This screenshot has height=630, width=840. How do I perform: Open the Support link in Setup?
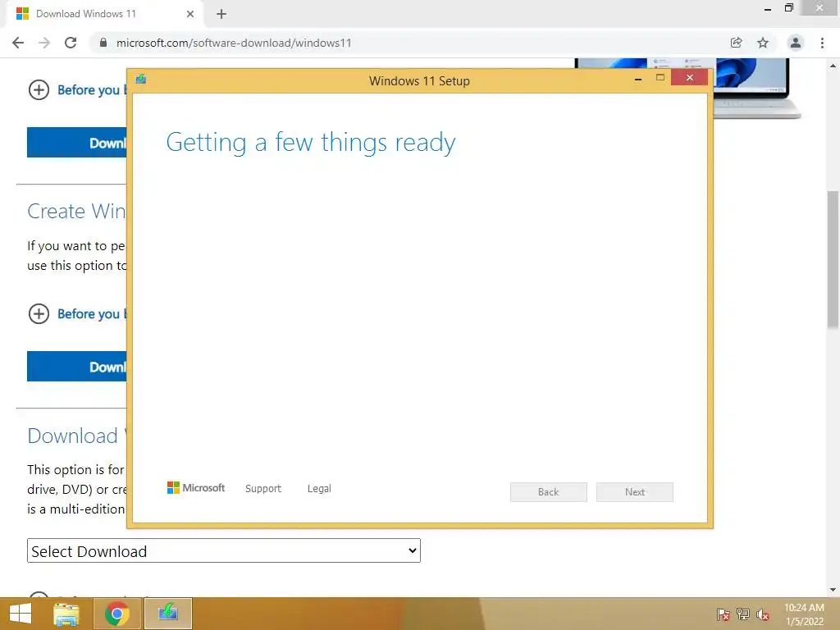tap(263, 489)
